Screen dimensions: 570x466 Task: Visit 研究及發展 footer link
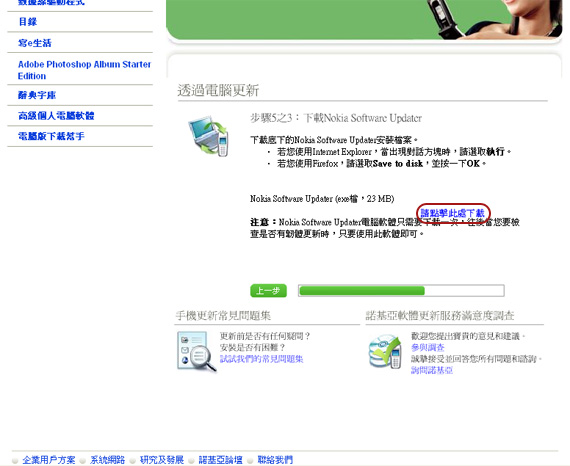coord(162,460)
